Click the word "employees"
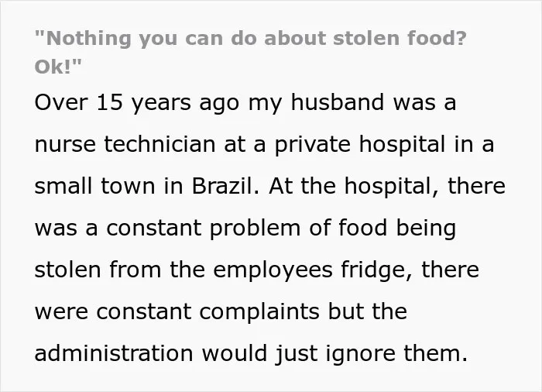This screenshot has height=392, width=542. (x=273, y=270)
